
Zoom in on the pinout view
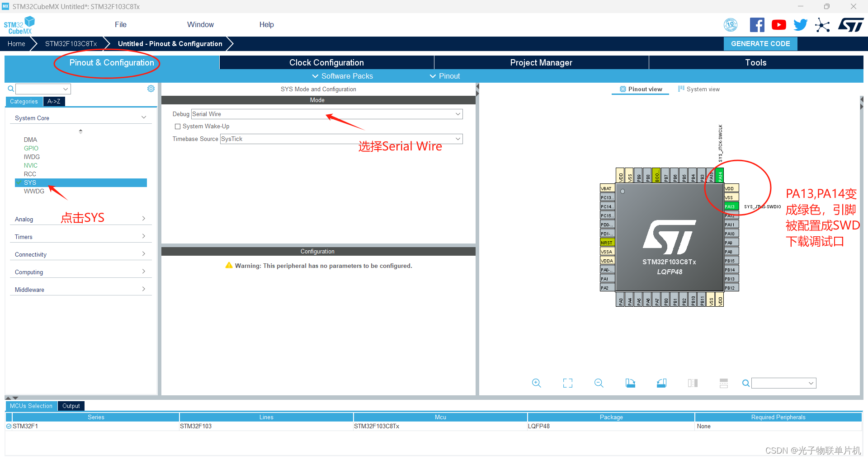click(x=537, y=383)
